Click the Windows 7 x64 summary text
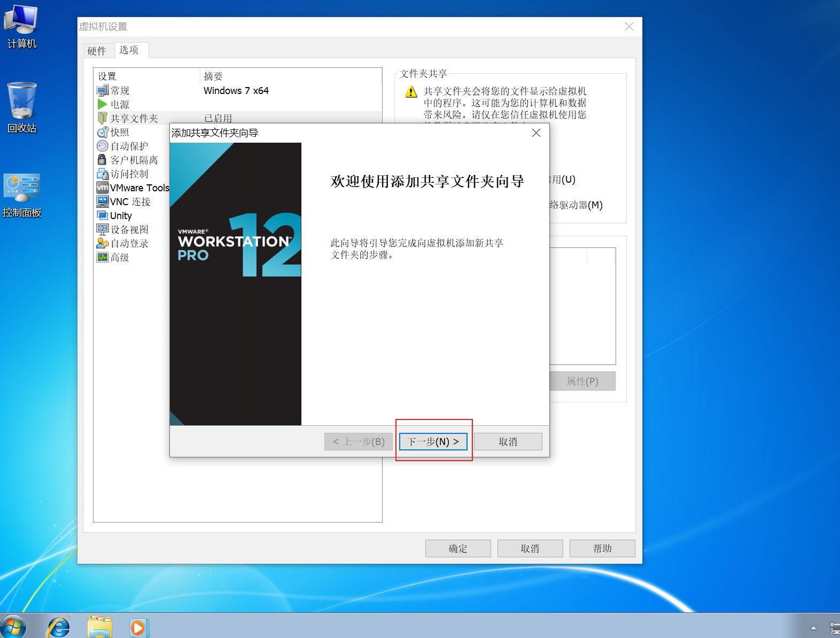The image size is (840, 638). pos(236,91)
